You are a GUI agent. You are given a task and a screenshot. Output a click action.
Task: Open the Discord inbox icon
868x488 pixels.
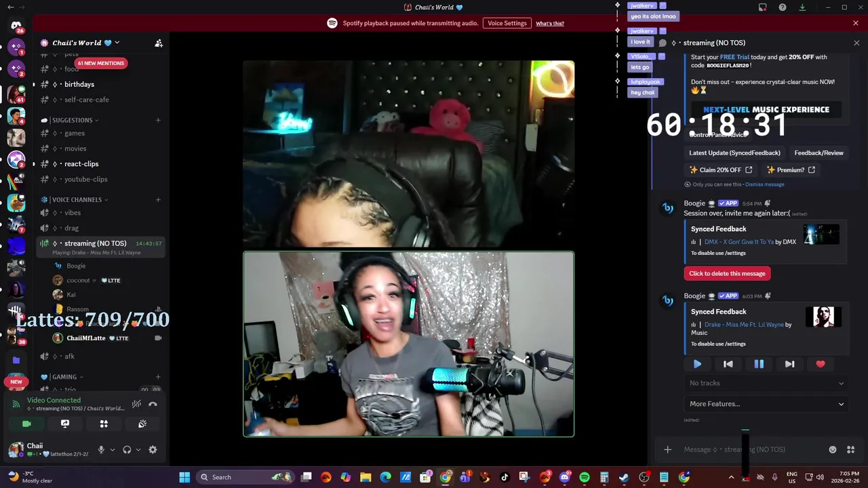tap(763, 7)
